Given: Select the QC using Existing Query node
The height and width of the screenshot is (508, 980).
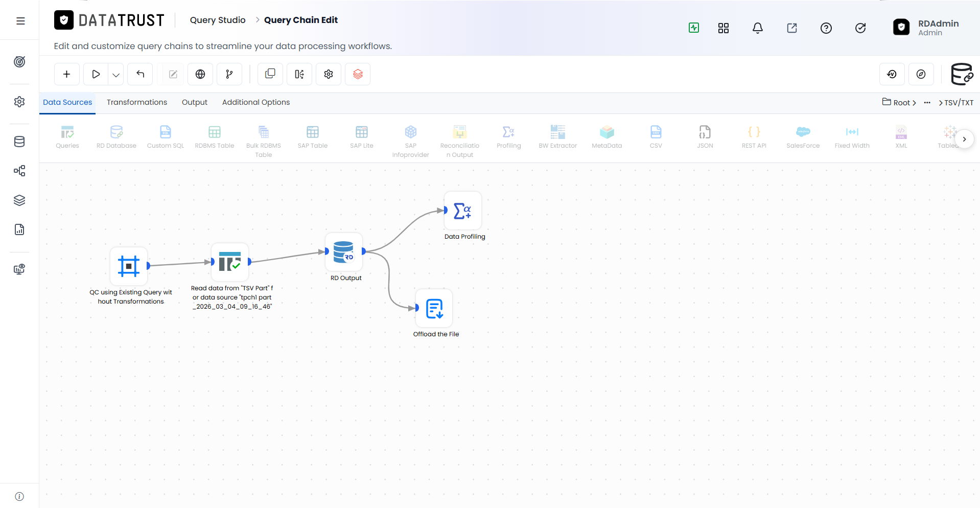Looking at the screenshot, I should (x=129, y=266).
